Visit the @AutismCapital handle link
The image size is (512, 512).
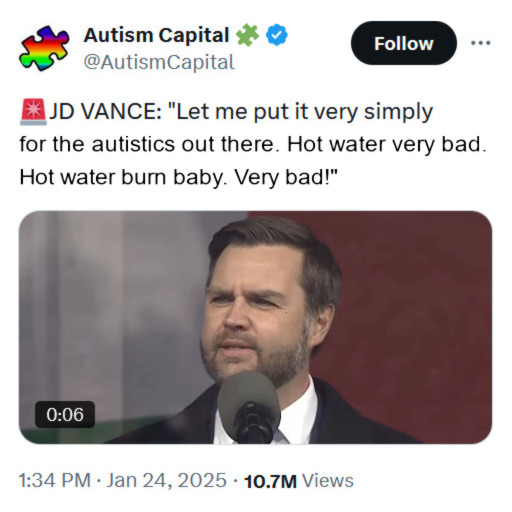pyautogui.click(x=159, y=62)
